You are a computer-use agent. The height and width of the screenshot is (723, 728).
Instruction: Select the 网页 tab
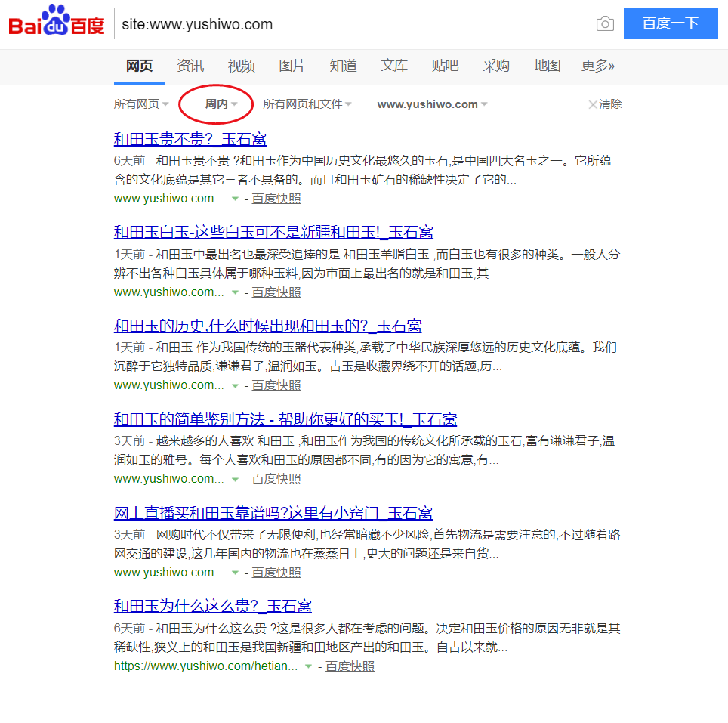point(139,66)
